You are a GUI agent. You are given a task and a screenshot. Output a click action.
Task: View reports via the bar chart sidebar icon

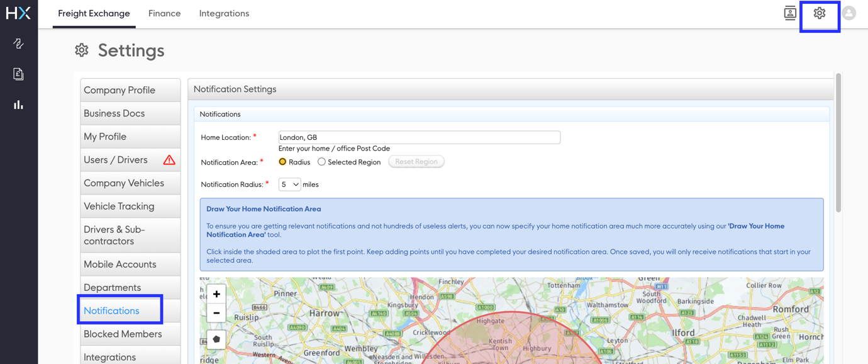[18, 104]
